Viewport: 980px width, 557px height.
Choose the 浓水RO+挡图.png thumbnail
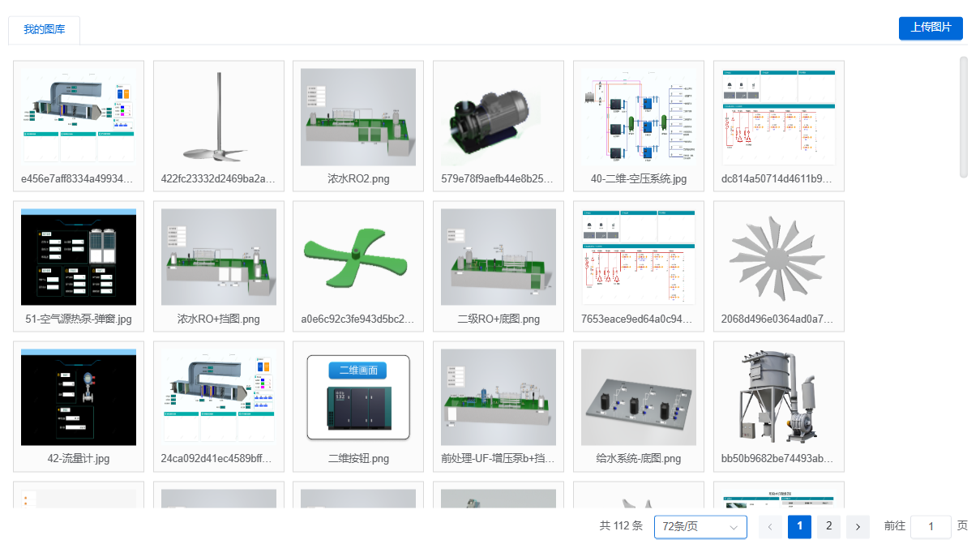[219, 257]
